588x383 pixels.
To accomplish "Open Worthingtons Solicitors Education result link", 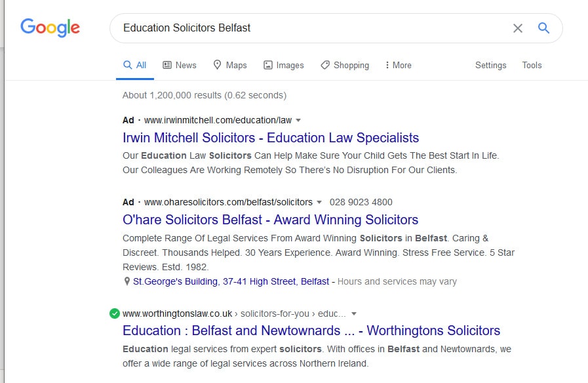I will (311, 331).
